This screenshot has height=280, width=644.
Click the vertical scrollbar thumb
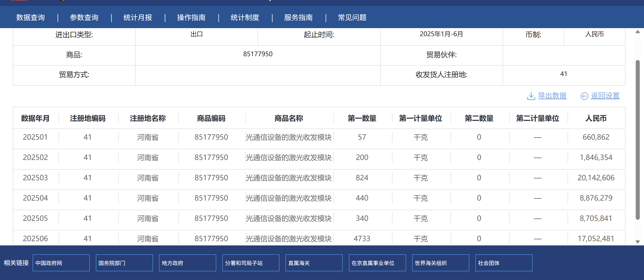(x=638, y=140)
